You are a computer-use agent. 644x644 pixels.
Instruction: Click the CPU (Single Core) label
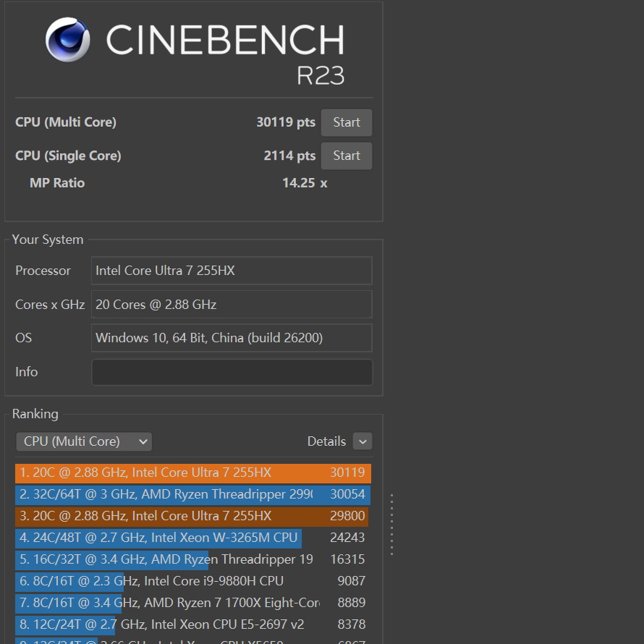tap(68, 156)
